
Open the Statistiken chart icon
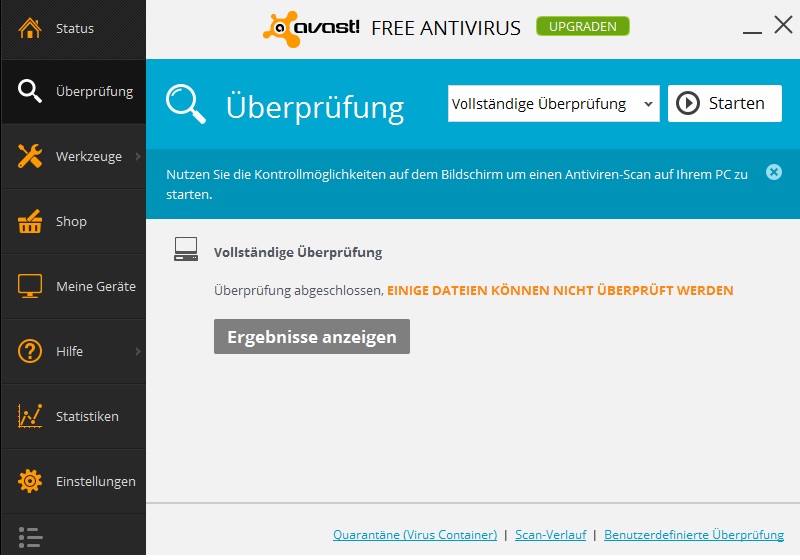(30, 416)
